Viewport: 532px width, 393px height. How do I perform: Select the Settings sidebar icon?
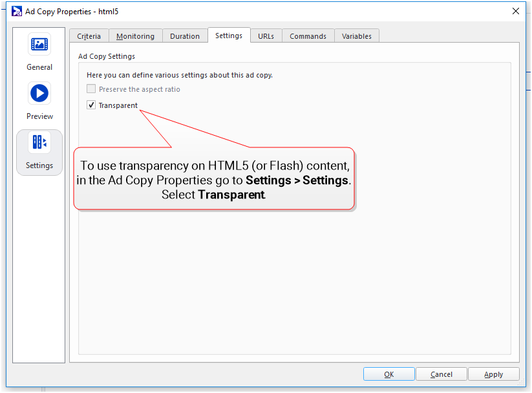(x=39, y=143)
